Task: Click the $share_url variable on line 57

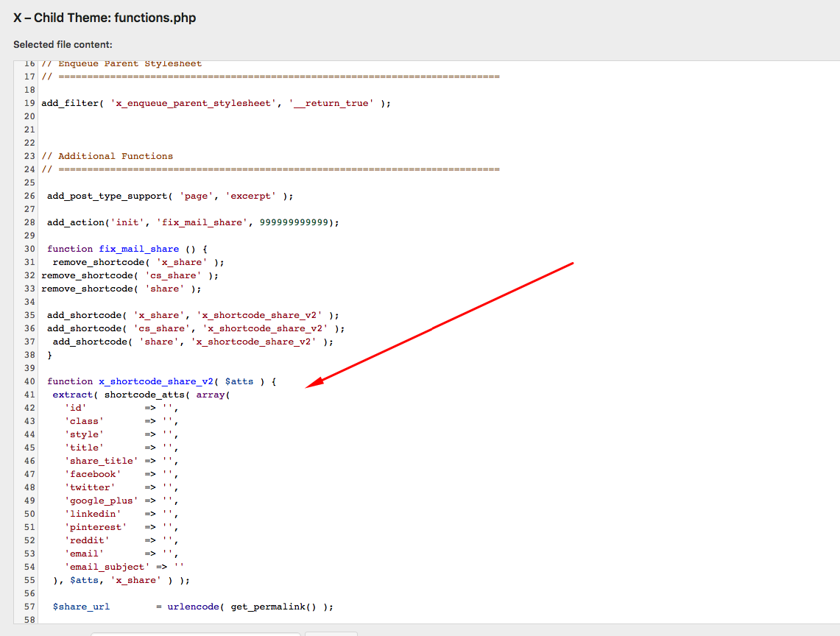Action: tap(81, 607)
